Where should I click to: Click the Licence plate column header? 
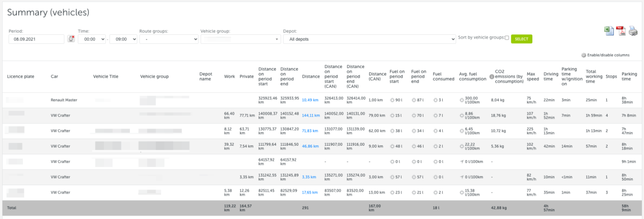[x=20, y=77]
